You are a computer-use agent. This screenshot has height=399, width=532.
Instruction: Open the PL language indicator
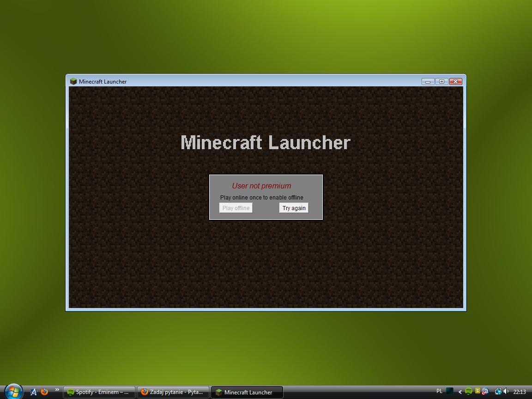point(439,391)
